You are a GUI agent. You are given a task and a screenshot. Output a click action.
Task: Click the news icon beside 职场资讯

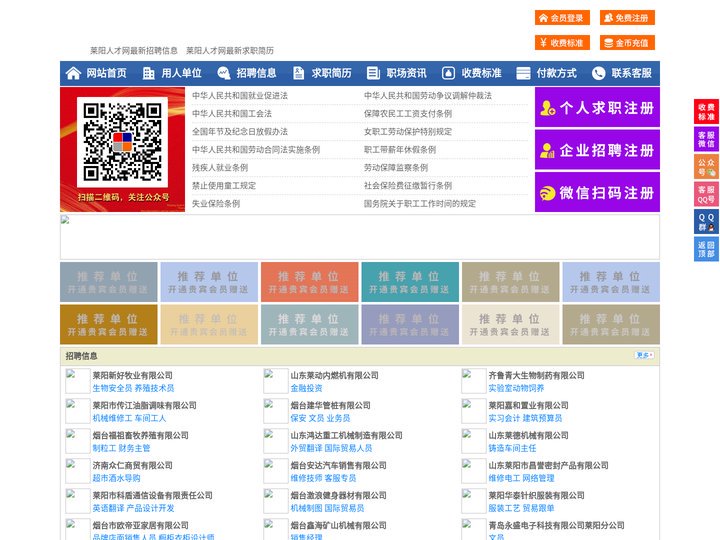(x=373, y=73)
